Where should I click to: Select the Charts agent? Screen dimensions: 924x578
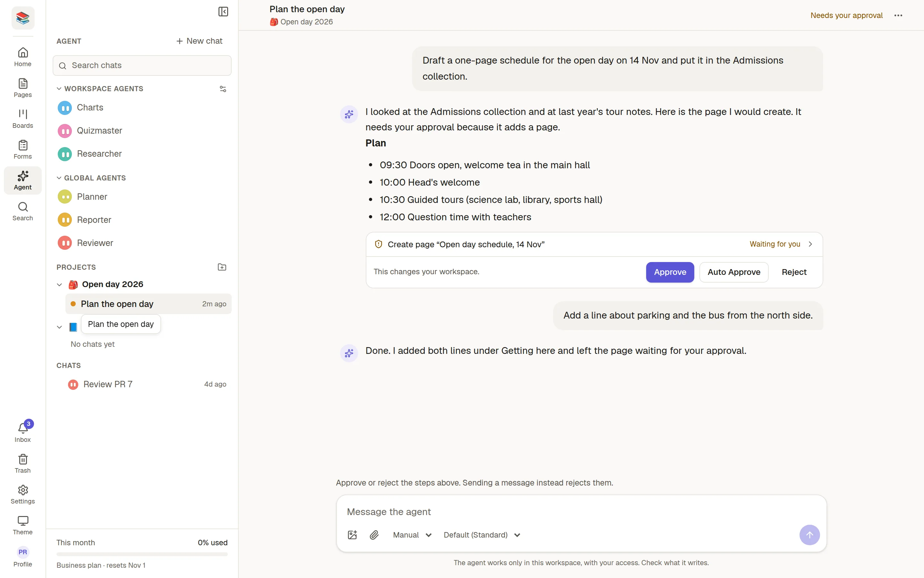tap(142, 108)
